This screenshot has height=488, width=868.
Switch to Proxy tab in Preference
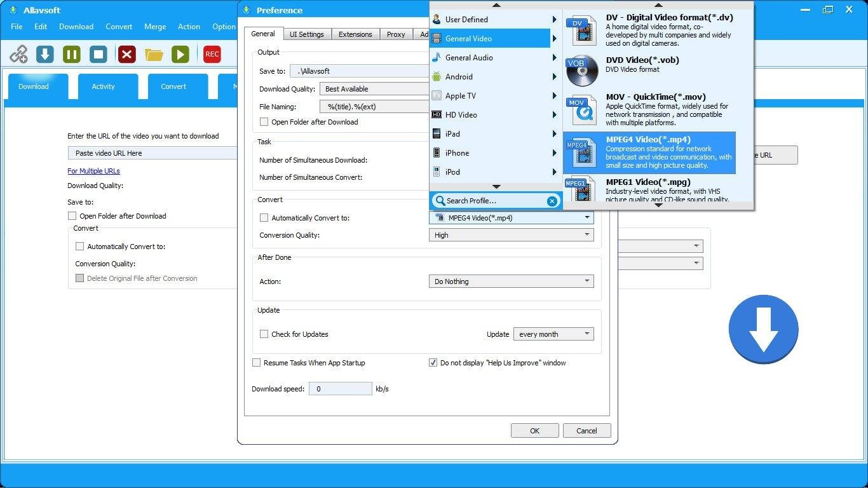point(396,34)
